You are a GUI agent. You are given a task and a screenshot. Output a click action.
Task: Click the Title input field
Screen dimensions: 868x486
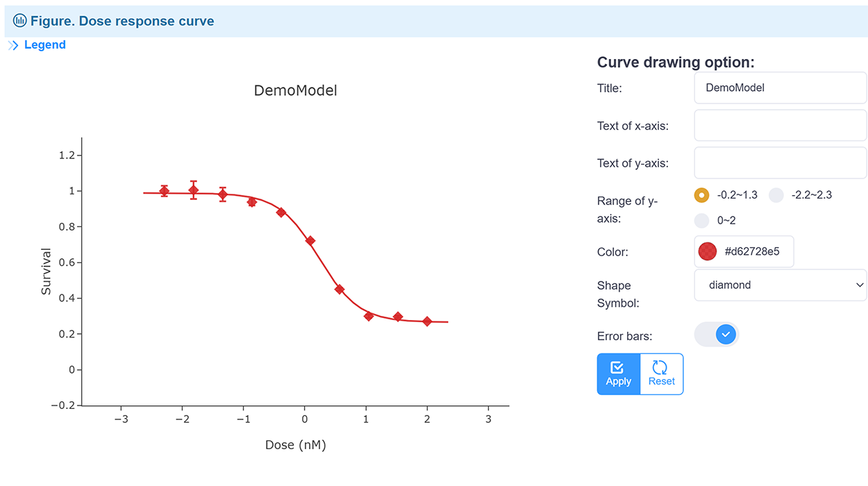[780, 88]
